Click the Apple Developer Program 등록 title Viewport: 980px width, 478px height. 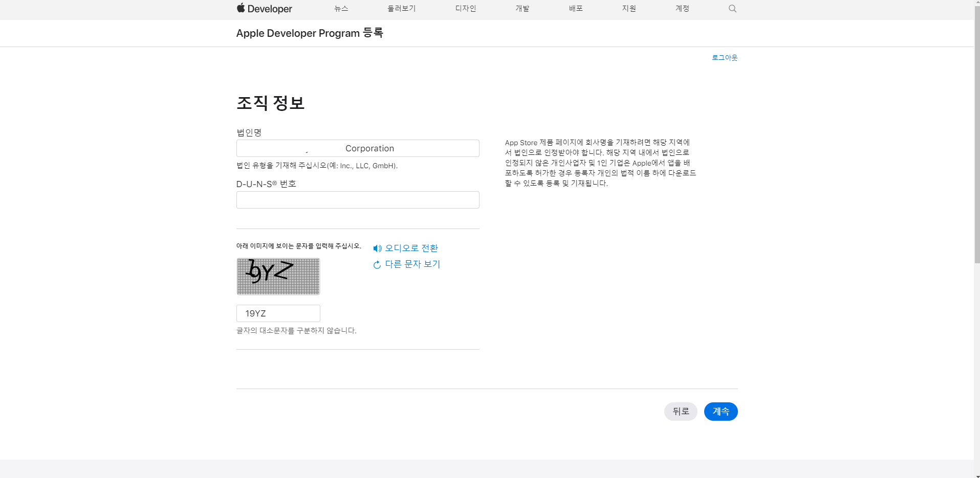click(310, 33)
